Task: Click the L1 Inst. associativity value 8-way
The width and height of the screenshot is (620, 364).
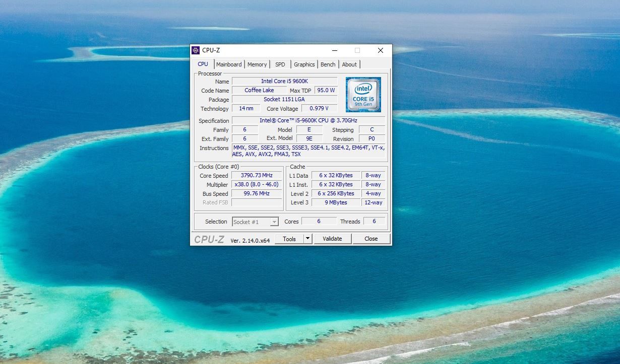Action: click(x=373, y=185)
